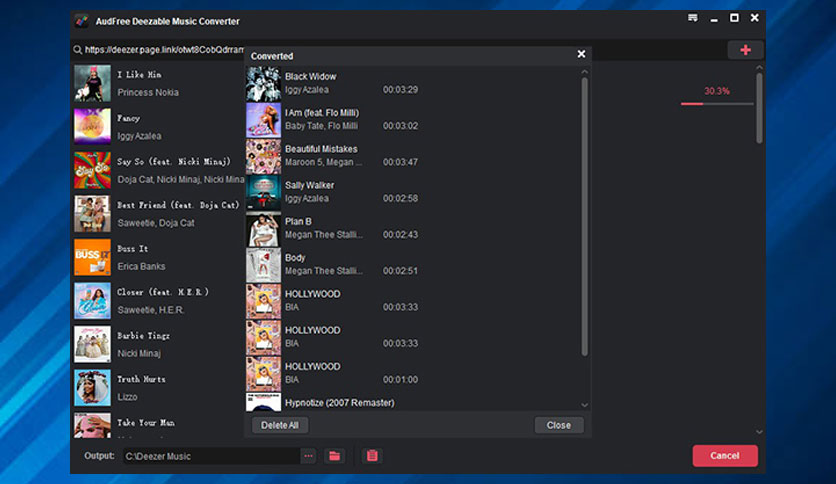836x484 pixels.
Task: Select Say So album thumbnail
Action: [x=92, y=170]
